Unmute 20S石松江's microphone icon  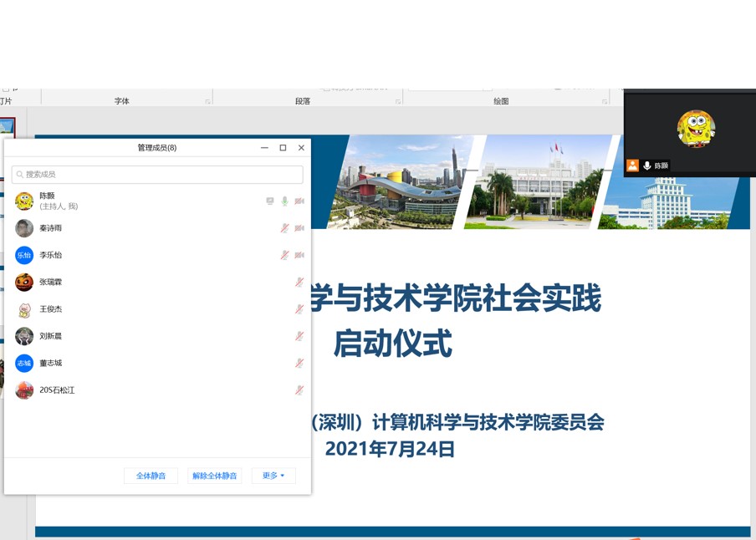[298, 390]
